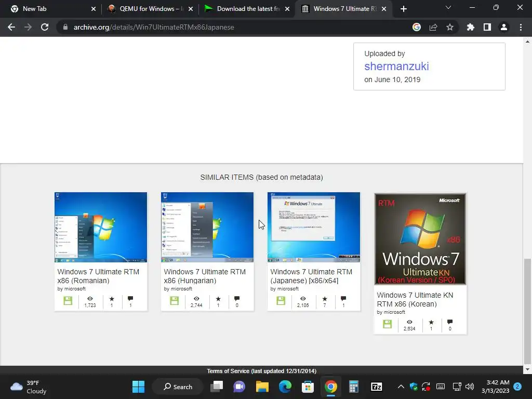Screen dimensions: 532x399
Task: Click the reviews comment icon on Korean card
Action: pos(450,322)
